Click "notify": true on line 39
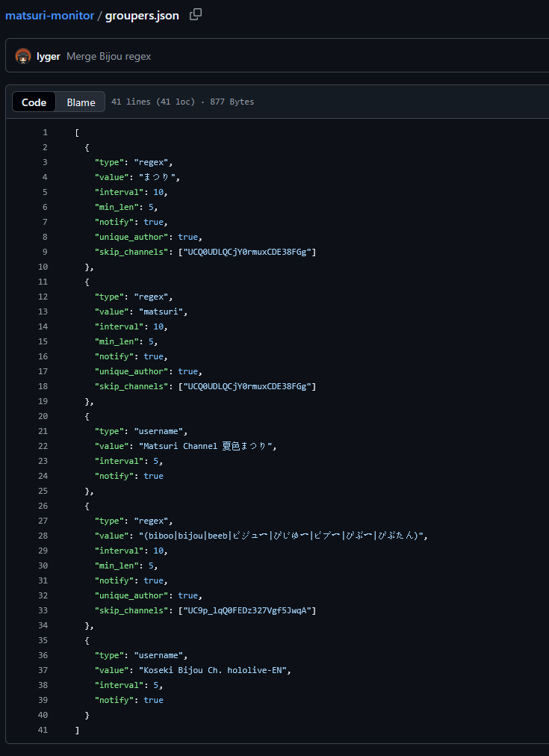This screenshot has width=549, height=756. 128,700
